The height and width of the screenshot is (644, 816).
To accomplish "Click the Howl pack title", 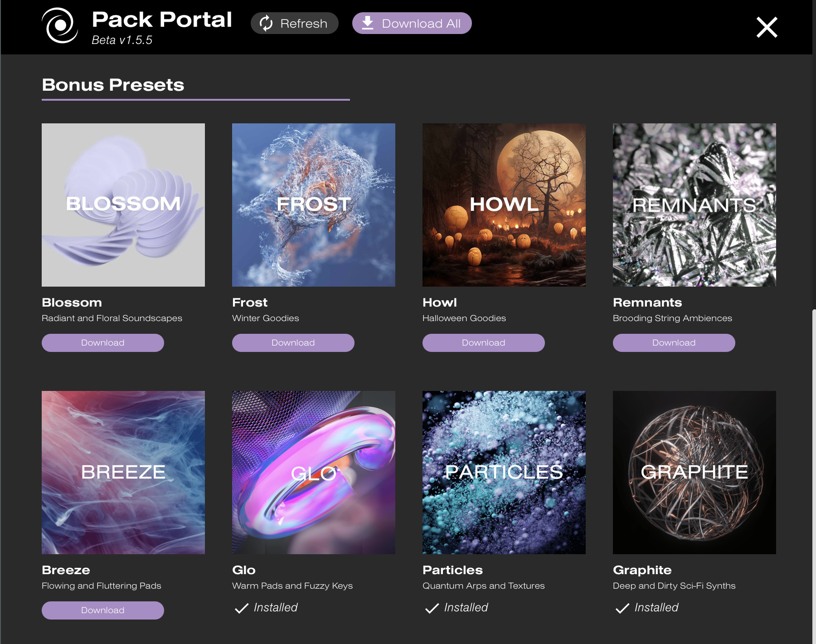I will (440, 302).
